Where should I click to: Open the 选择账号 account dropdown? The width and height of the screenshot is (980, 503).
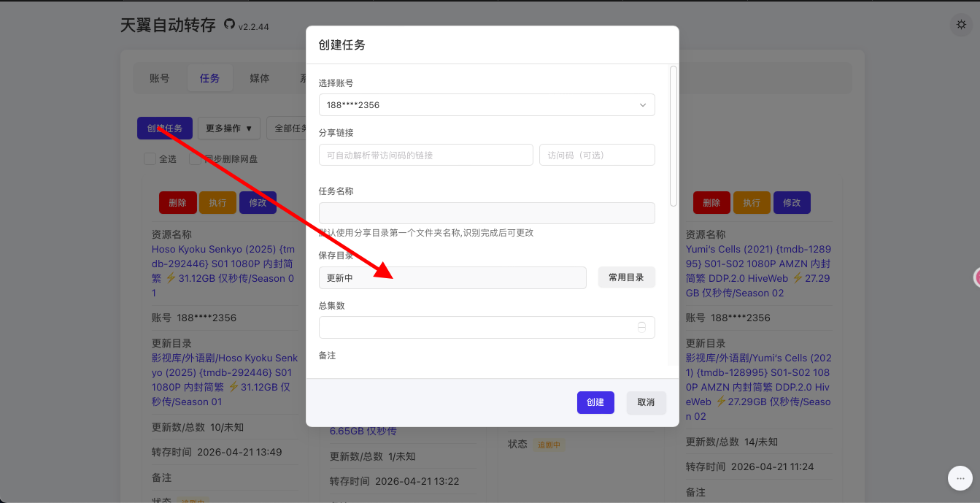click(x=486, y=104)
